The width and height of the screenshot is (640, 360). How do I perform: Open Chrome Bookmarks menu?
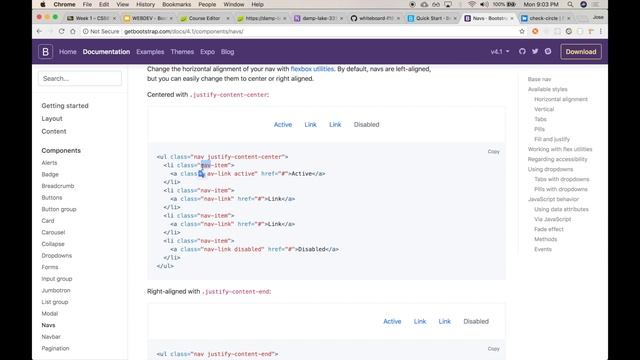coord(177,4)
